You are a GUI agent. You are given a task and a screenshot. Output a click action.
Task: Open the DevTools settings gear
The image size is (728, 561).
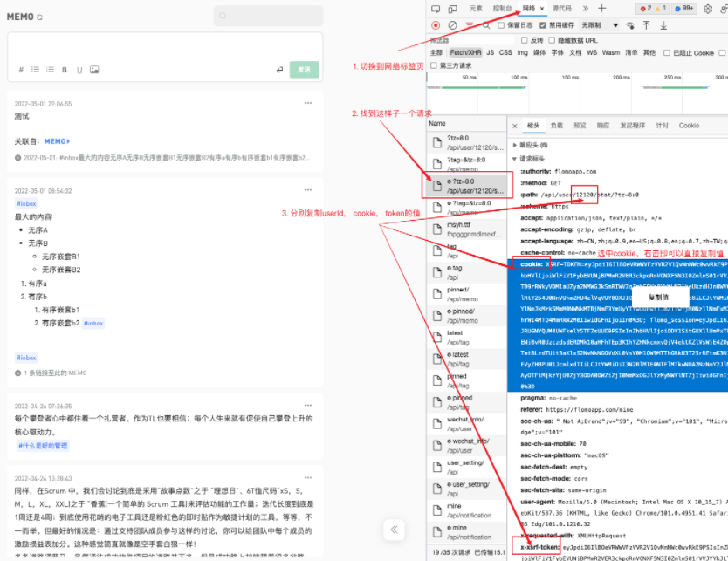click(707, 7)
